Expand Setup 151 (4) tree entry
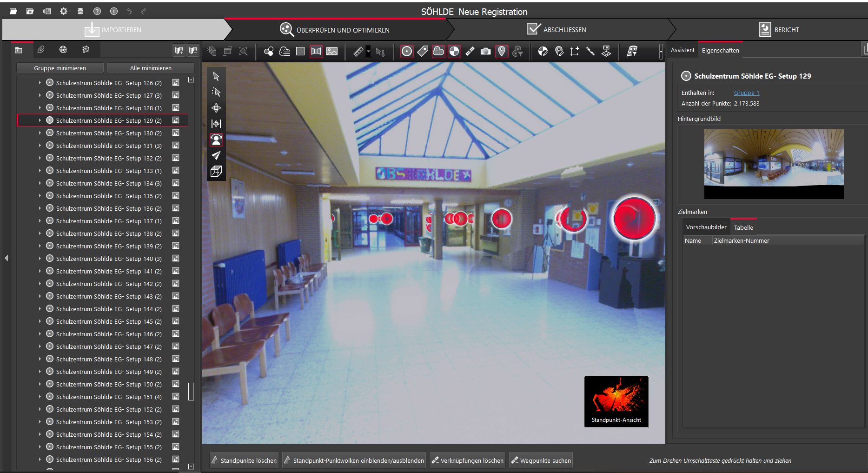The image size is (868, 473). coord(40,397)
